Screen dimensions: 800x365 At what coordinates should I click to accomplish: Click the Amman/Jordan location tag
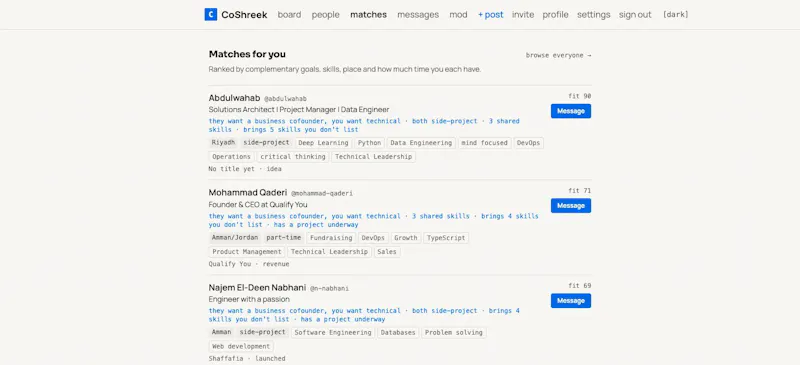point(235,238)
